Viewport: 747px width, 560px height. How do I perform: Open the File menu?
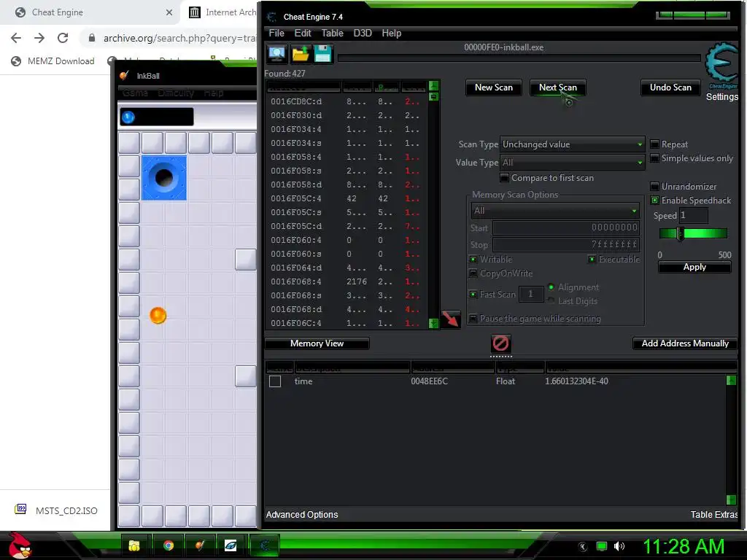click(x=276, y=33)
